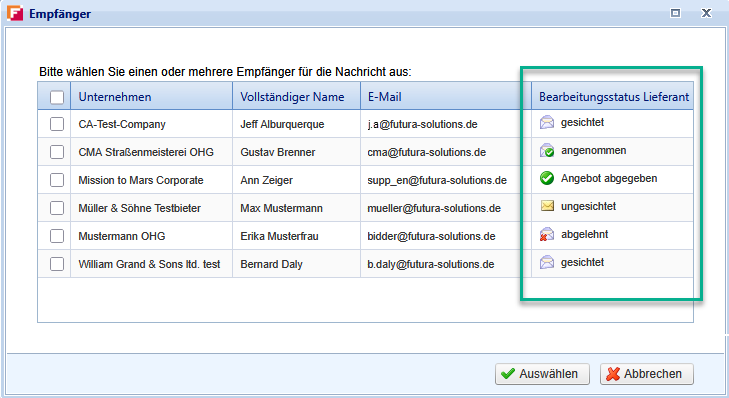Sort by Bearbeitungsstatus Lieferant column header
Image resolution: width=729 pixels, height=398 pixels.
tap(612, 96)
